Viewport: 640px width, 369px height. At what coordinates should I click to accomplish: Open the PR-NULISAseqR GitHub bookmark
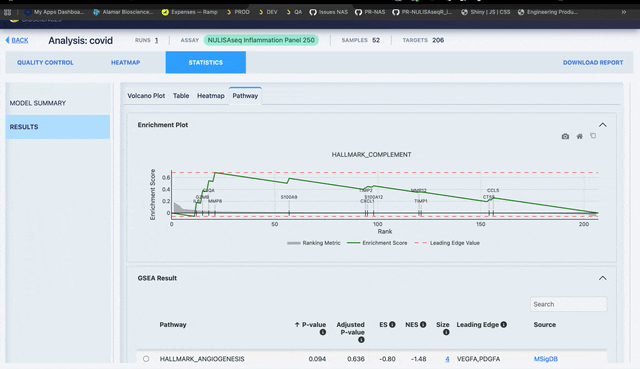pyautogui.click(x=422, y=12)
